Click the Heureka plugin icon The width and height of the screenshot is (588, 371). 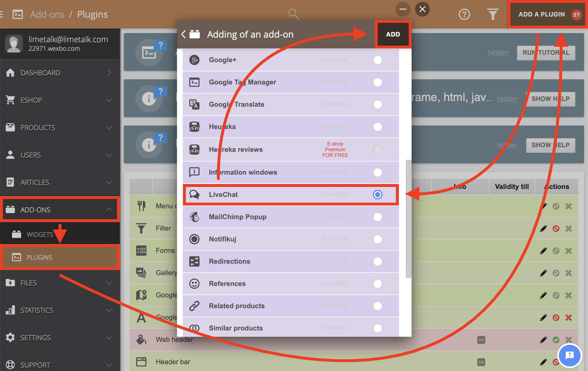(x=194, y=127)
